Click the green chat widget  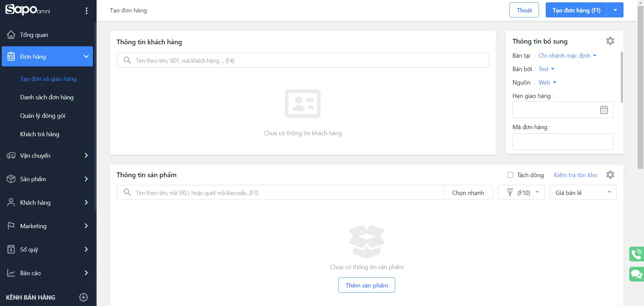point(636,274)
